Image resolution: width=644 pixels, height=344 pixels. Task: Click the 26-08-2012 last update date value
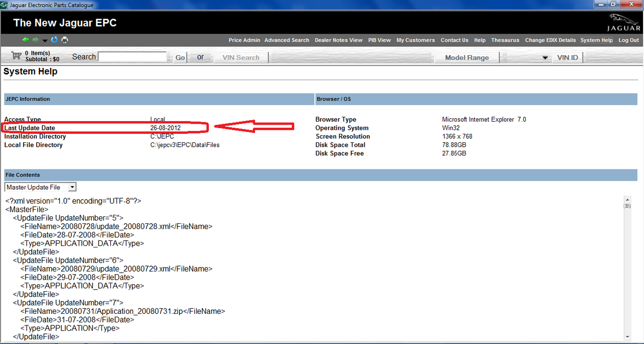coord(165,128)
